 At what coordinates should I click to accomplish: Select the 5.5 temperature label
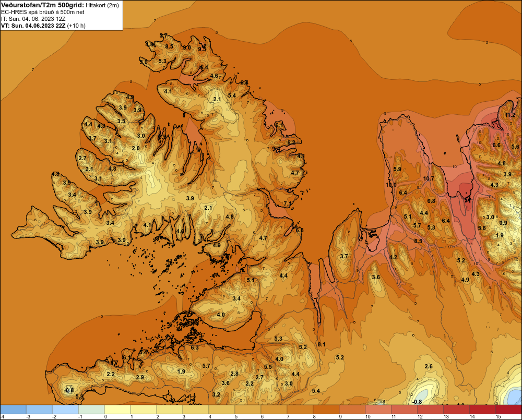click(x=268, y=367)
